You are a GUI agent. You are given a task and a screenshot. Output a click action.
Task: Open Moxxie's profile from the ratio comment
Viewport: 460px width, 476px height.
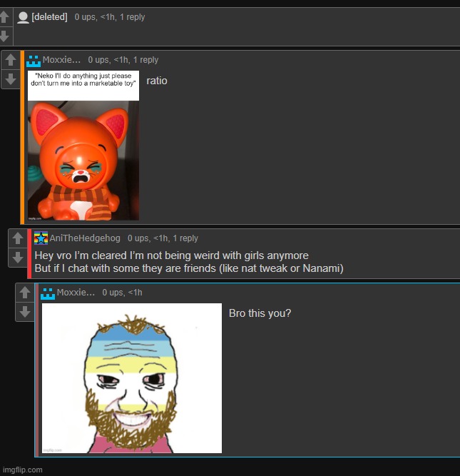coord(61,60)
